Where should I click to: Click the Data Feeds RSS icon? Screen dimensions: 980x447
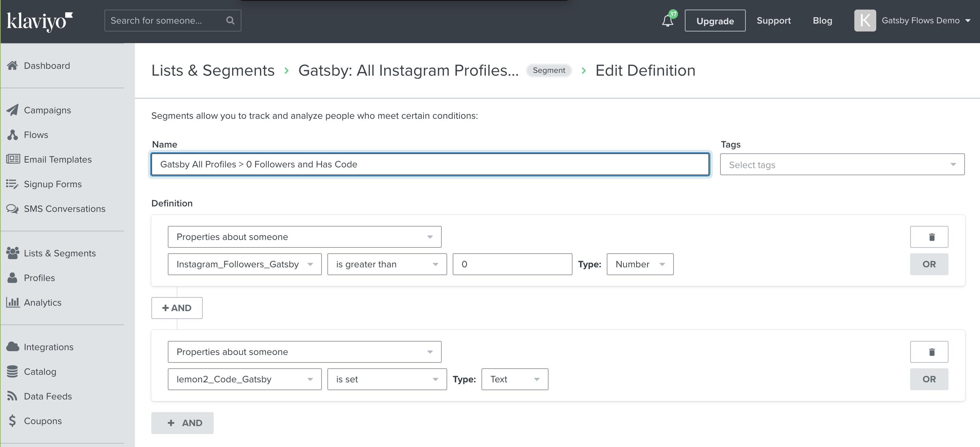12,396
